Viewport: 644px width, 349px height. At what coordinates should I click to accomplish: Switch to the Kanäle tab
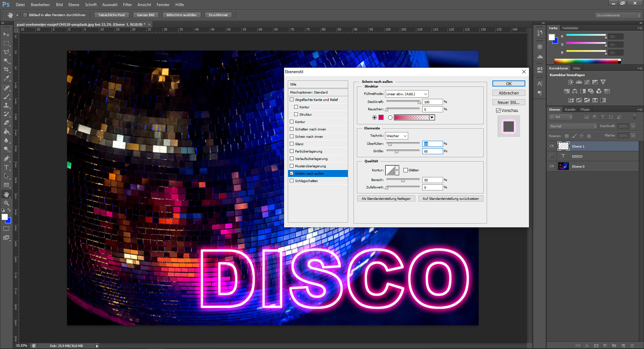tap(570, 110)
